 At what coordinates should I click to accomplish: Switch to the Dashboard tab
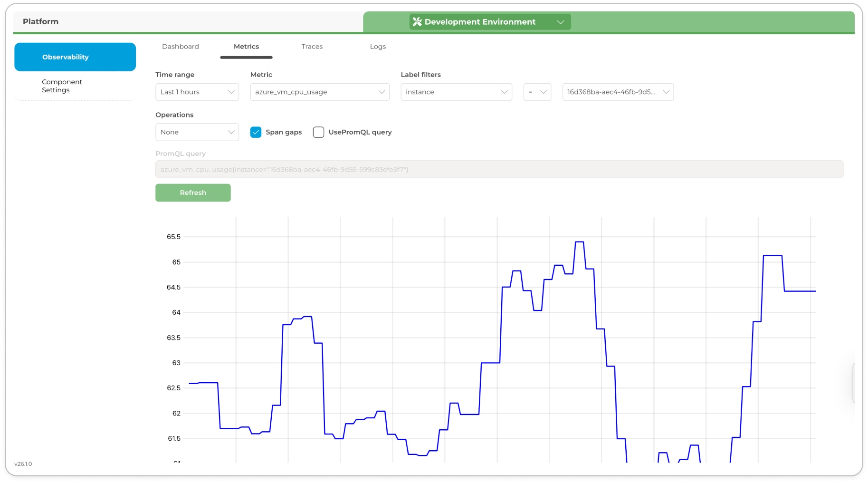(x=180, y=47)
